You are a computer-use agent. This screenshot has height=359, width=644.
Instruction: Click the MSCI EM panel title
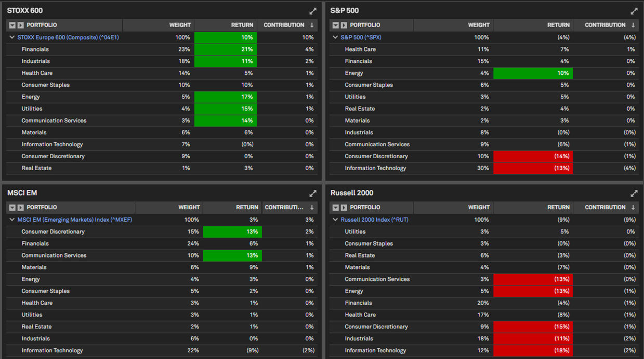click(22, 193)
